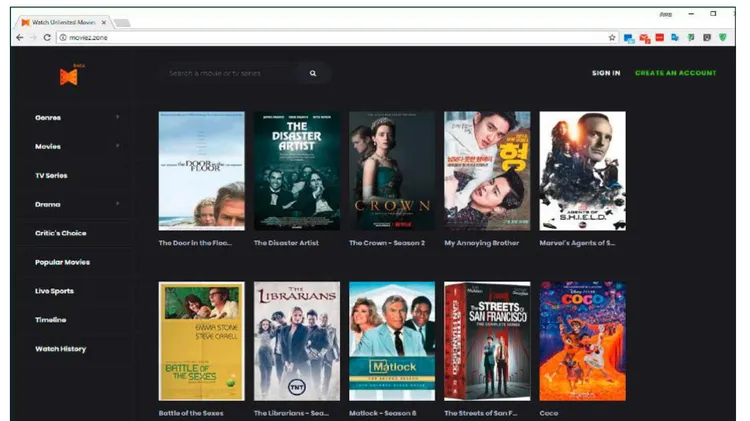Image resolution: width=750 pixels, height=421 pixels.
Task: Click 'Marvel's Agents of S...' title text
Action: tap(577, 243)
